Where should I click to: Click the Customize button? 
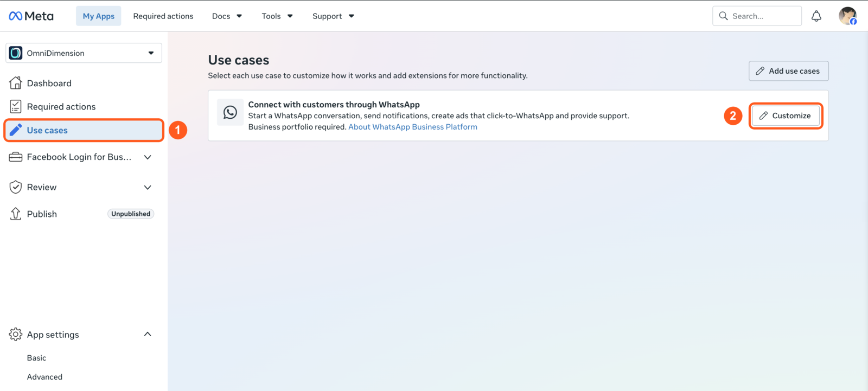click(786, 116)
